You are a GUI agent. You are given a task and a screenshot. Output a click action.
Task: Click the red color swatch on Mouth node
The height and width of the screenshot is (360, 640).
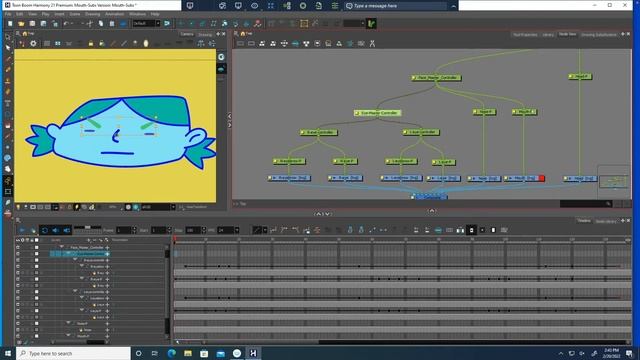pyautogui.click(x=542, y=178)
